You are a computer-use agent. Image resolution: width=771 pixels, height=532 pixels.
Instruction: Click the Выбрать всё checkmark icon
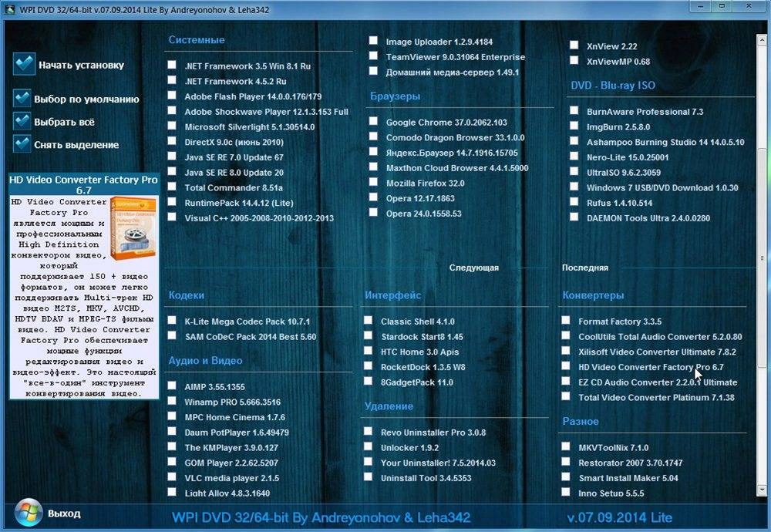tap(22, 121)
